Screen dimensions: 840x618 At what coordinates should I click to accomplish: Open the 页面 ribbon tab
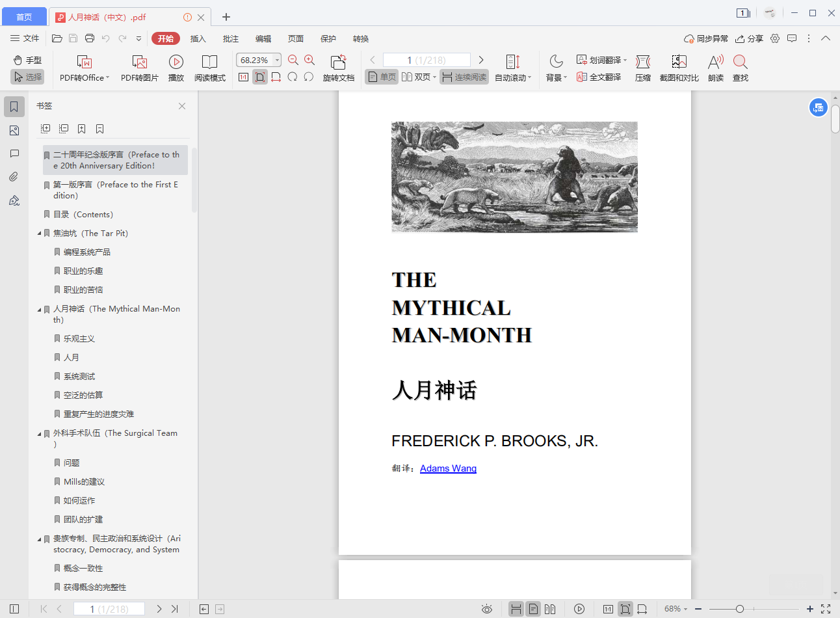point(296,38)
